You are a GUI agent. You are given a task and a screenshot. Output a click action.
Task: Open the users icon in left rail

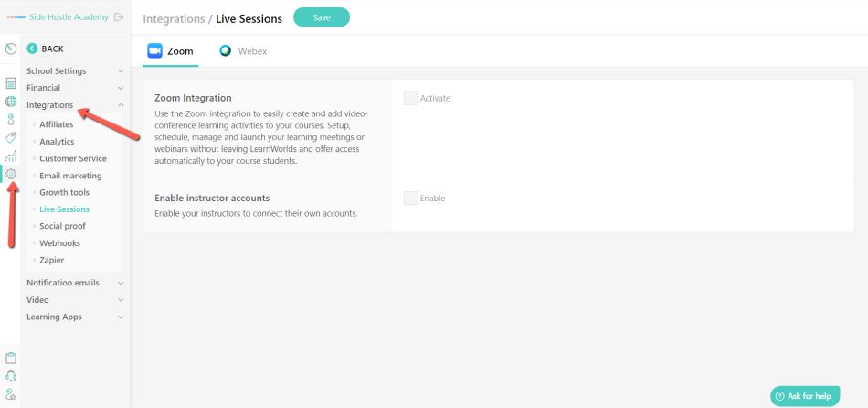(11, 119)
